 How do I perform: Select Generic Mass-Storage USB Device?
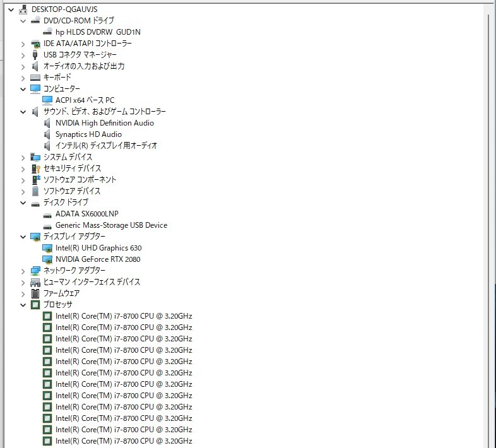[x=111, y=225]
